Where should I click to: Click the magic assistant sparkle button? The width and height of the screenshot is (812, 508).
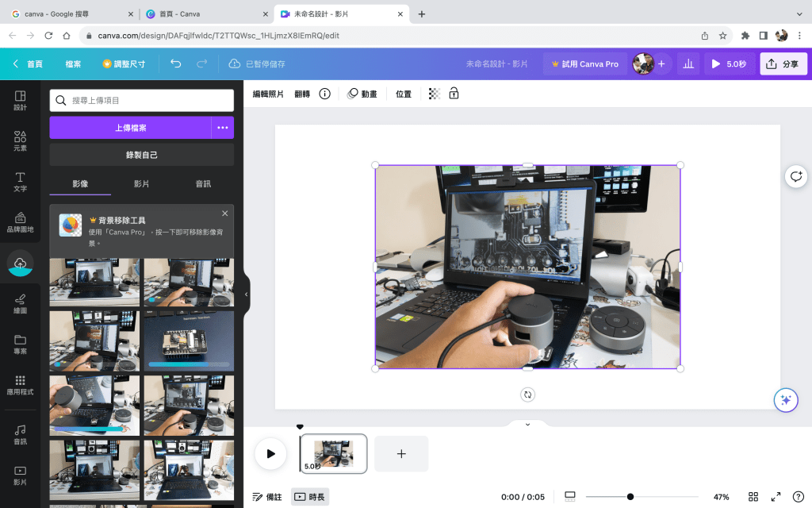coord(785,400)
